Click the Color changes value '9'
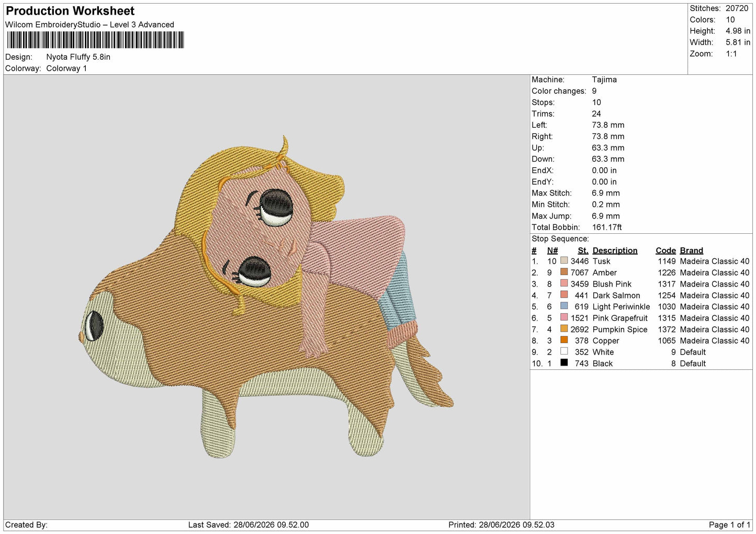Screen dimensions: 756x534 [594, 91]
